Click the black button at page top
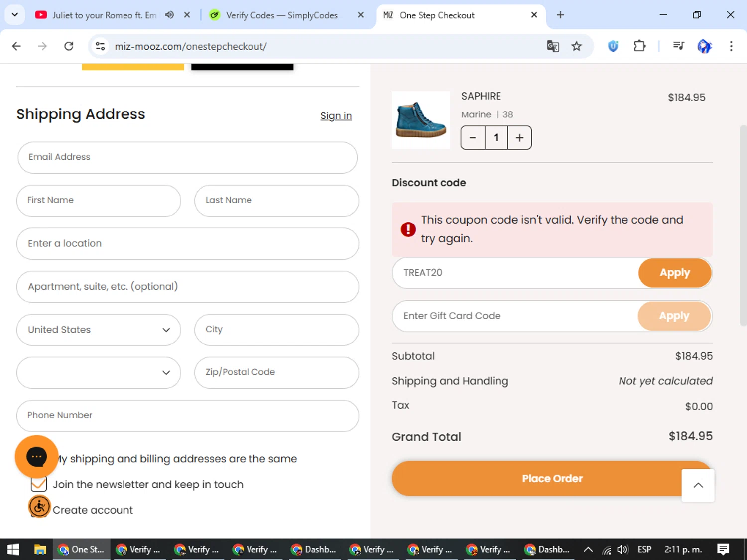 click(x=242, y=67)
